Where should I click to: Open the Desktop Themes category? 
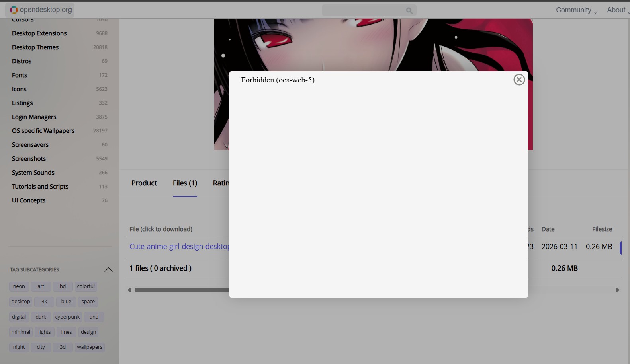tap(35, 47)
